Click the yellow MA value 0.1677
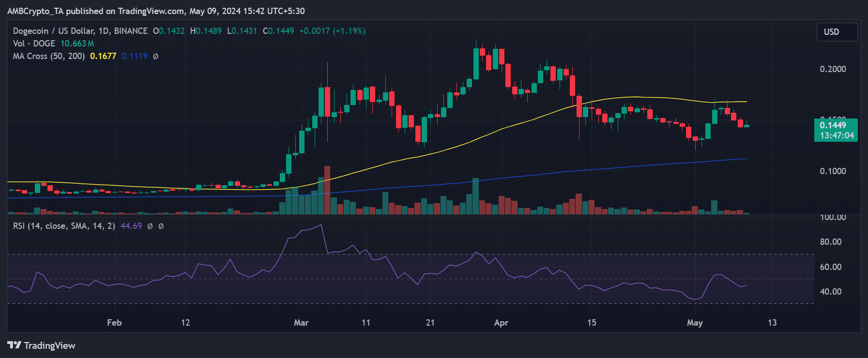Screen dimensions: 868x358 (103, 56)
